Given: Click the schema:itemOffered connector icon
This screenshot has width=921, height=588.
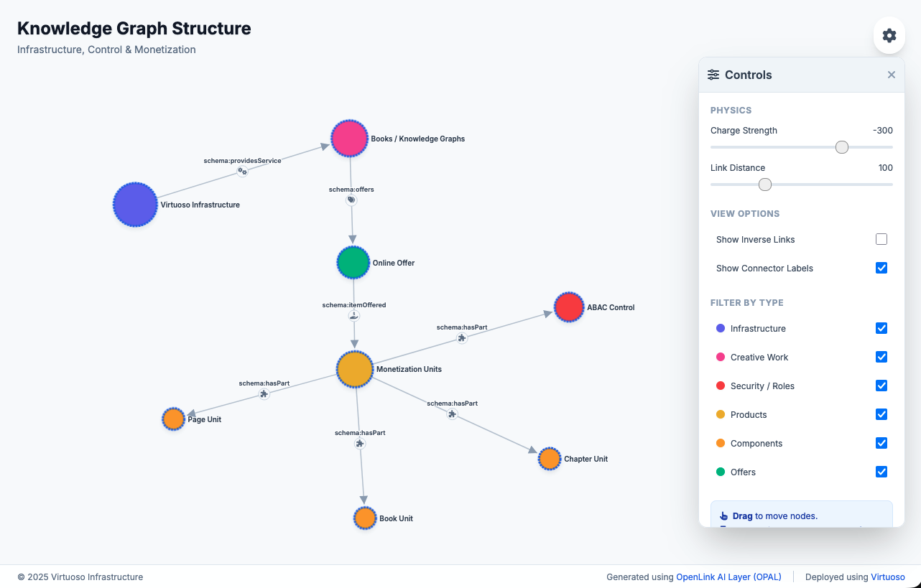Looking at the screenshot, I should point(353,315).
